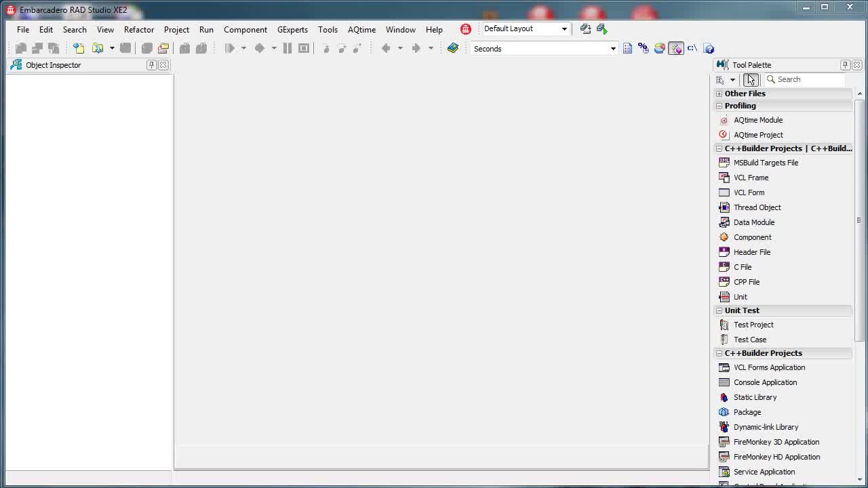Click the Save Current Desktop icon

pyautogui.click(x=586, y=28)
